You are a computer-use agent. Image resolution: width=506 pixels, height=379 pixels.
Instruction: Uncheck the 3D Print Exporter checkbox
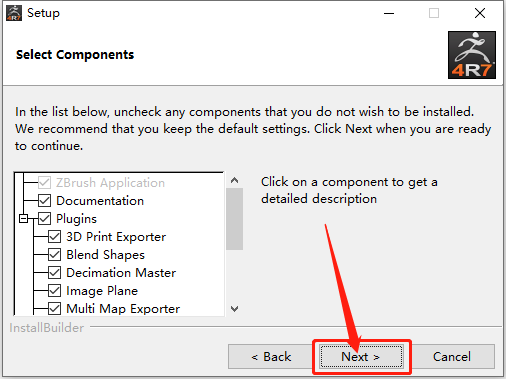54,237
